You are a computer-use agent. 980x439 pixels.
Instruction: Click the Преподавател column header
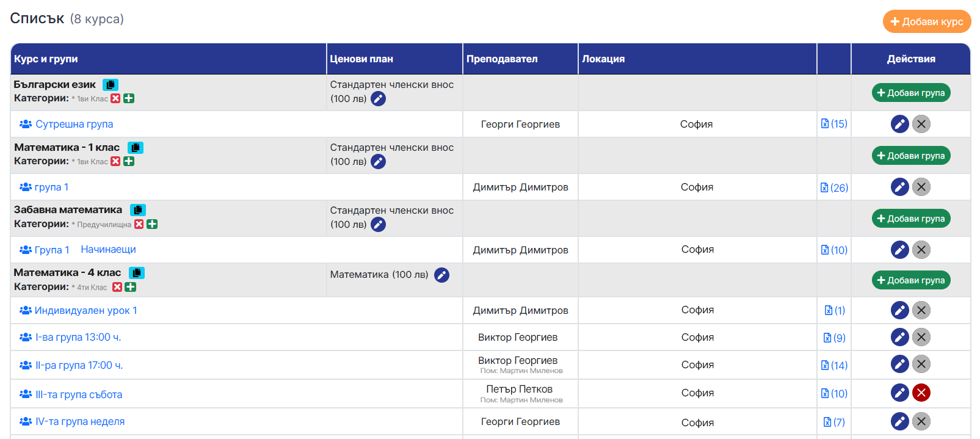(x=502, y=59)
